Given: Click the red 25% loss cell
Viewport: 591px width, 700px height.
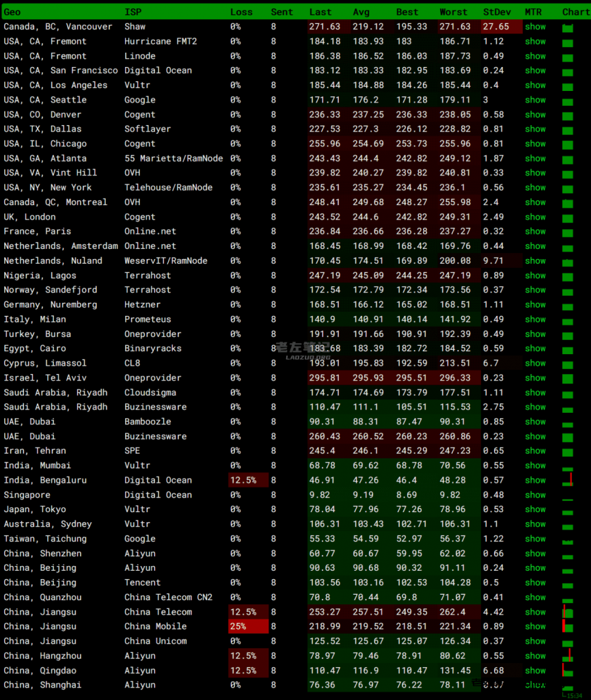Looking at the screenshot, I should tap(248, 626).
